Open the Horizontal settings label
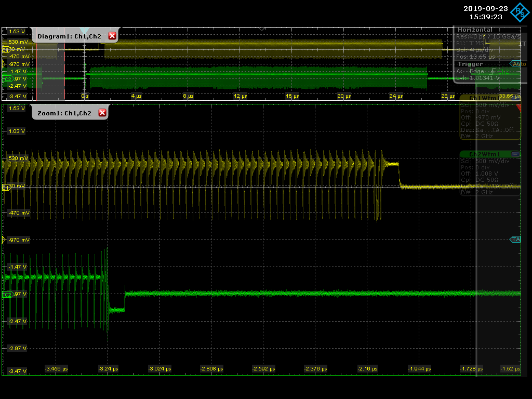The height and width of the screenshot is (399, 532). 474,30
